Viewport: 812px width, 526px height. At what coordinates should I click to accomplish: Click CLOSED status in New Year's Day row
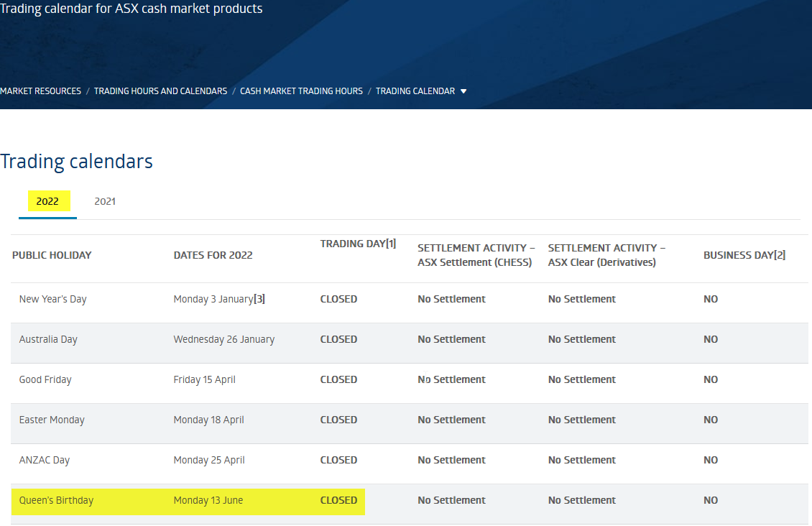pos(338,299)
